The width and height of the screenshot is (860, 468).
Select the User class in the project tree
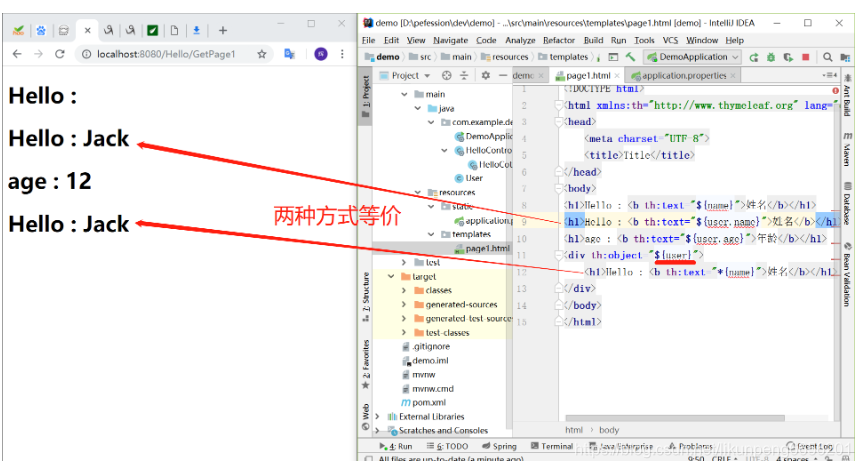point(468,178)
